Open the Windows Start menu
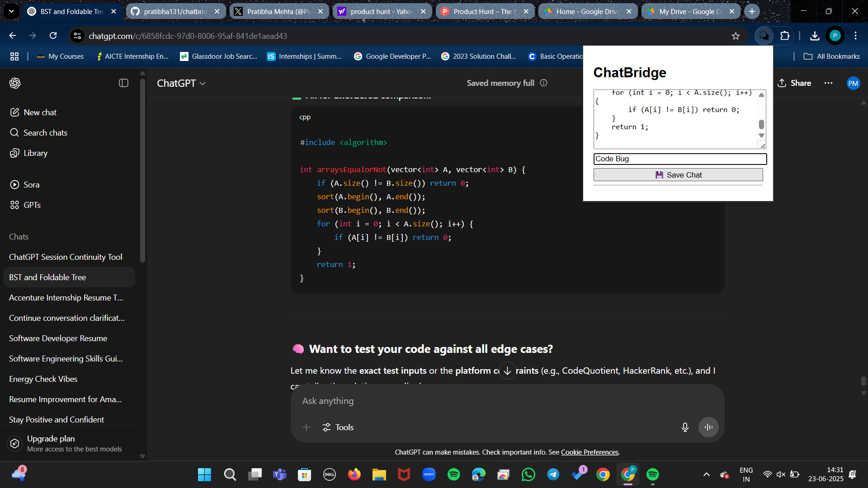This screenshot has width=868, height=488. pyautogui.click(x=204, y=474)
